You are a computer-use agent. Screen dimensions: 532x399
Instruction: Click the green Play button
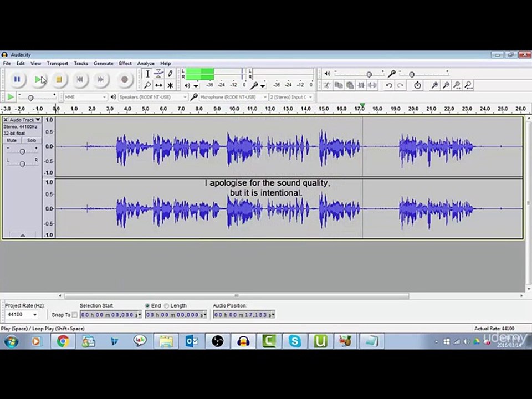[x=38, y=79]
